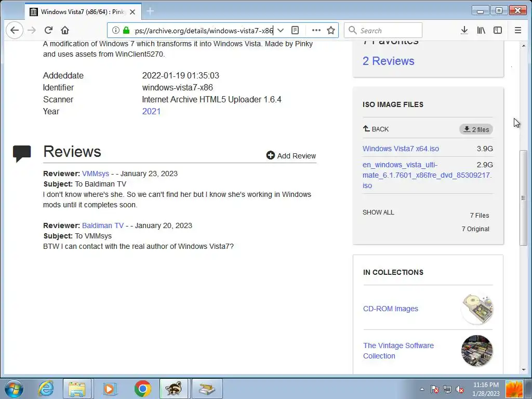This screenshot has height=399, width=532.
Task: Launch Internet Explorer from taskbar
Action: click(x=46, y=389)
